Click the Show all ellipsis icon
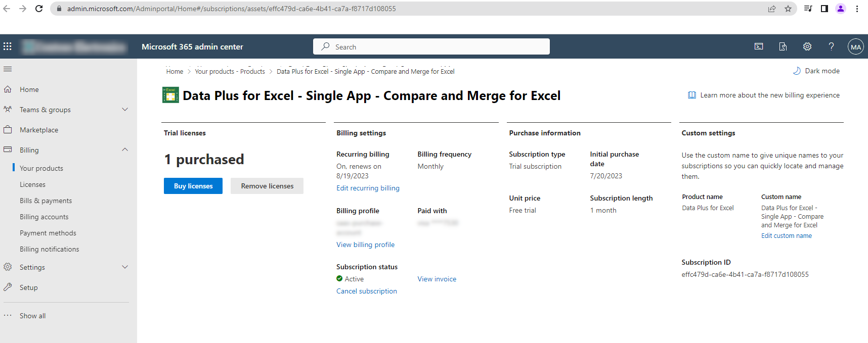Screen dimensions: 868x343 (x=8, y=316)
